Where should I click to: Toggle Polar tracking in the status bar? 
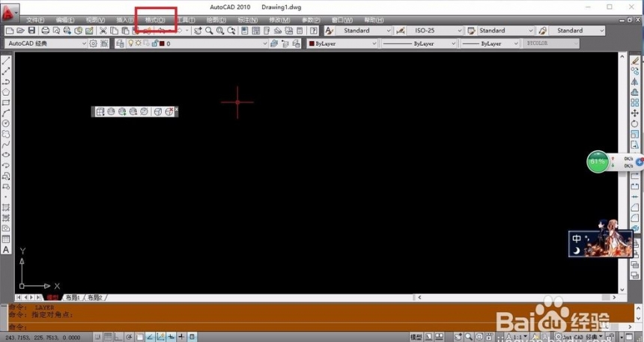pos(129,337)
